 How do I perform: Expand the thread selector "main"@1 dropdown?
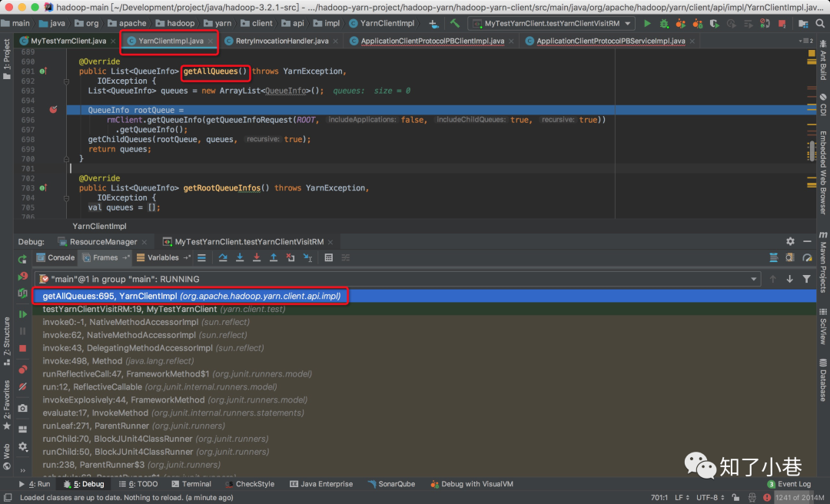pos(753,279)
